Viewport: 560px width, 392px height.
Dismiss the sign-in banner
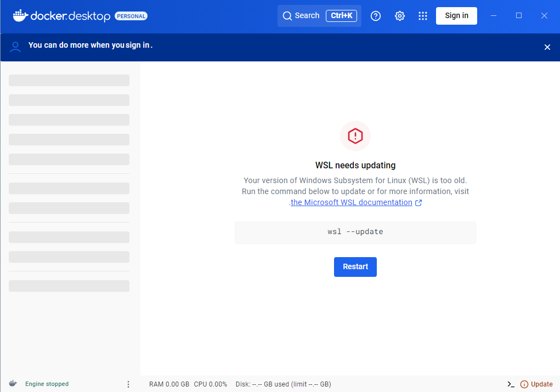coord(547,47)
